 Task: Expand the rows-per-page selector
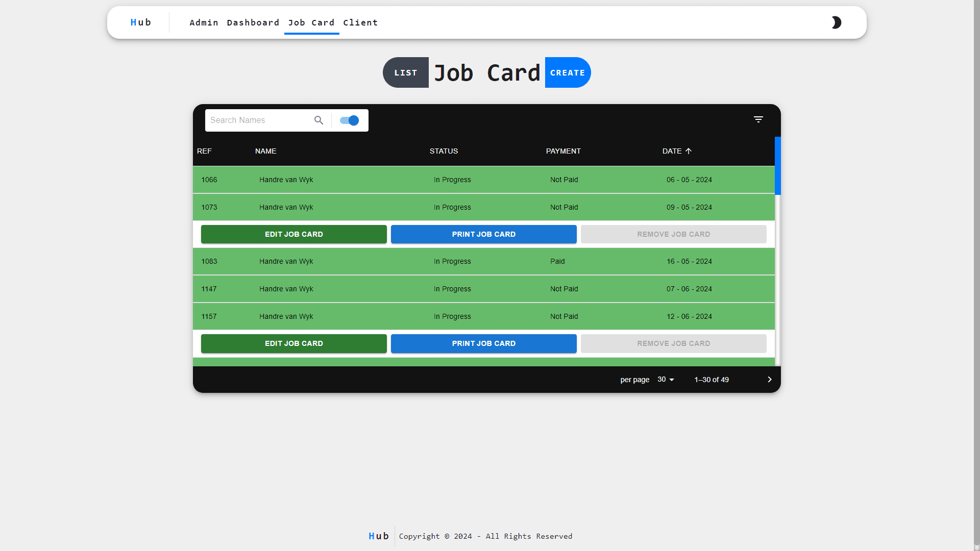click(x=665, y=379)
